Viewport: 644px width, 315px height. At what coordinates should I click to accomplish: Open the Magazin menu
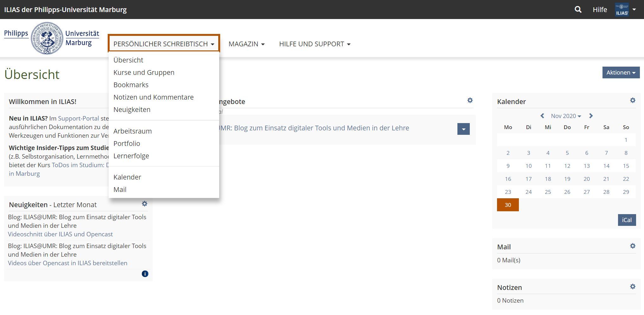[x=246, y=44]
